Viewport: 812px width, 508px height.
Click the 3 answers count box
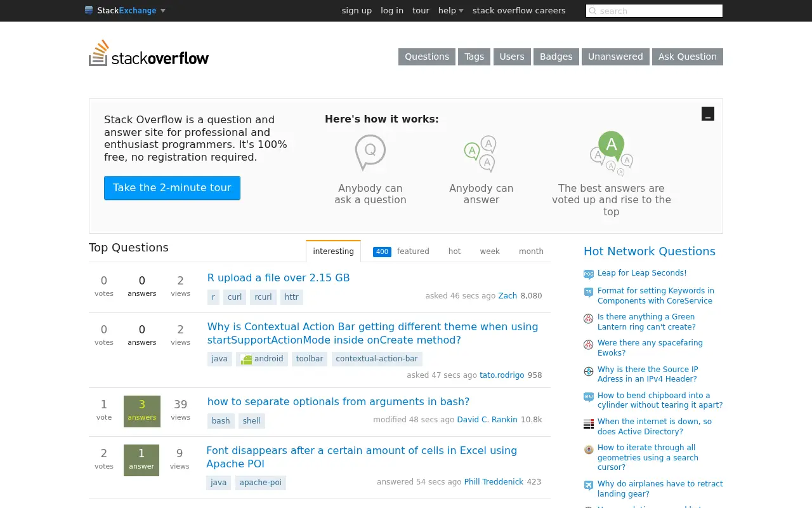(142, 411)
